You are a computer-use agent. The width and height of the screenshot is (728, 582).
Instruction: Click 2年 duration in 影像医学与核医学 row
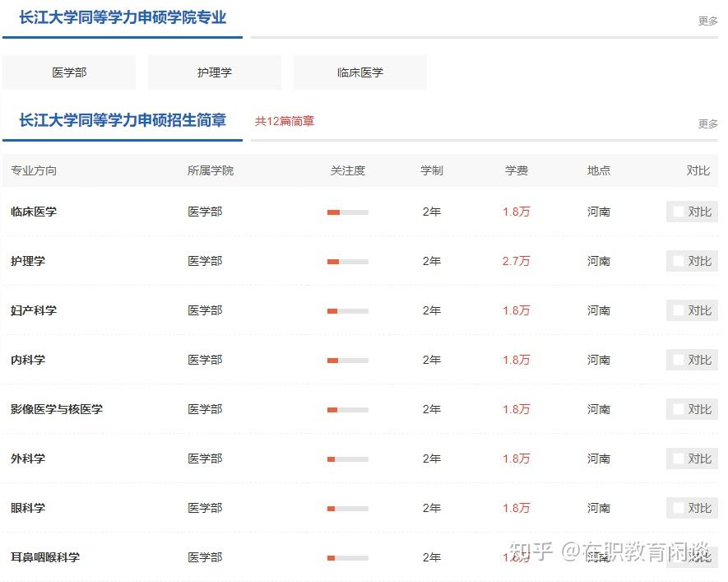tap(432, 409)
